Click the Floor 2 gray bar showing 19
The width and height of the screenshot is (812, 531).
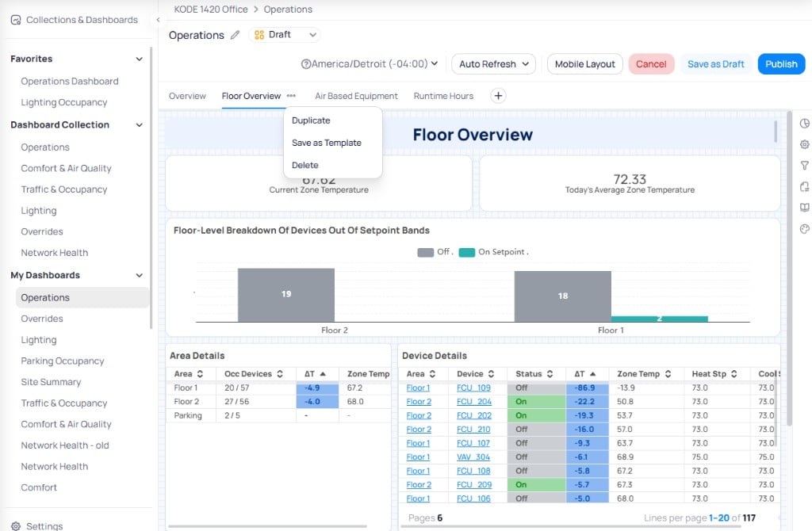(285, 295)
